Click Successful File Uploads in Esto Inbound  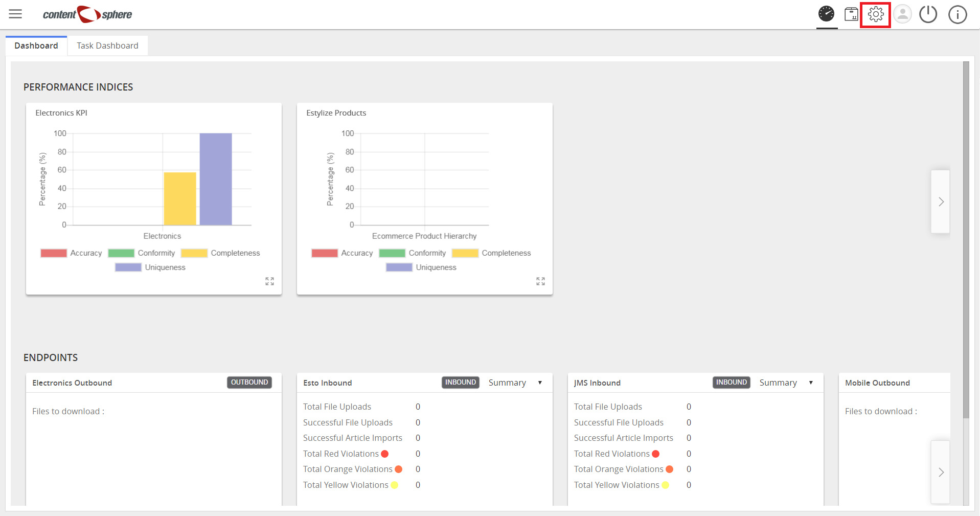coord(348,422)
